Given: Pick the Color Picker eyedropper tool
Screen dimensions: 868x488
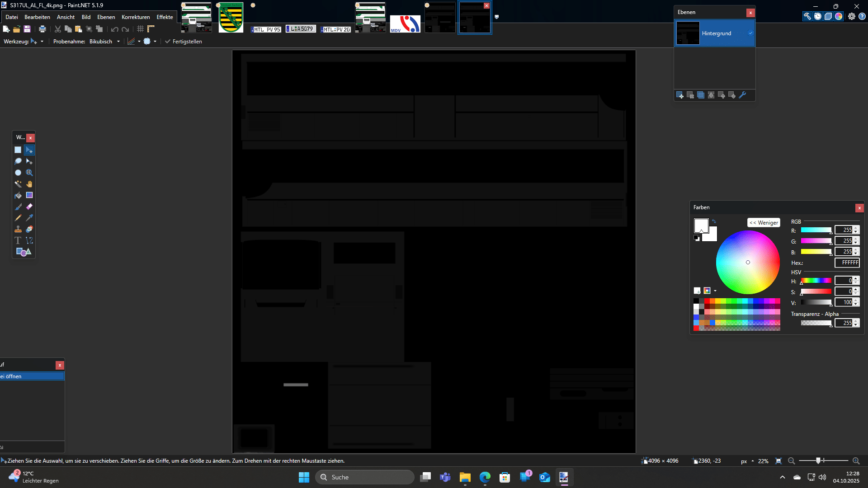Looking at the screenshot, I should click(x=29, y=218).
